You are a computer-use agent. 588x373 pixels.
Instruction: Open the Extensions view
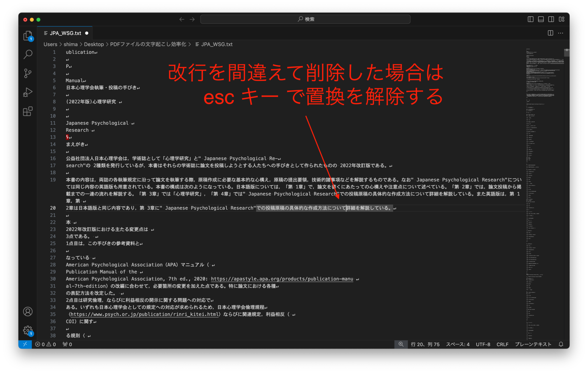pos(28,111)
